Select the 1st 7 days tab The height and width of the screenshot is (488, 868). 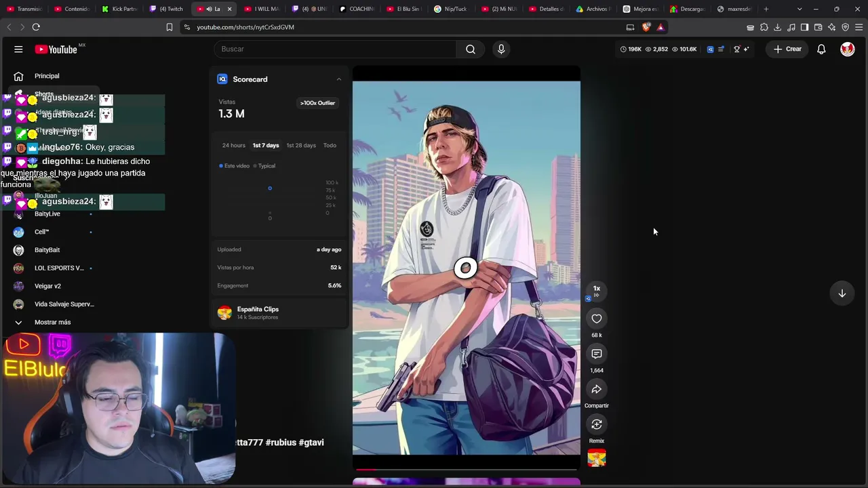pyautogui.click(x=266, y=146)
